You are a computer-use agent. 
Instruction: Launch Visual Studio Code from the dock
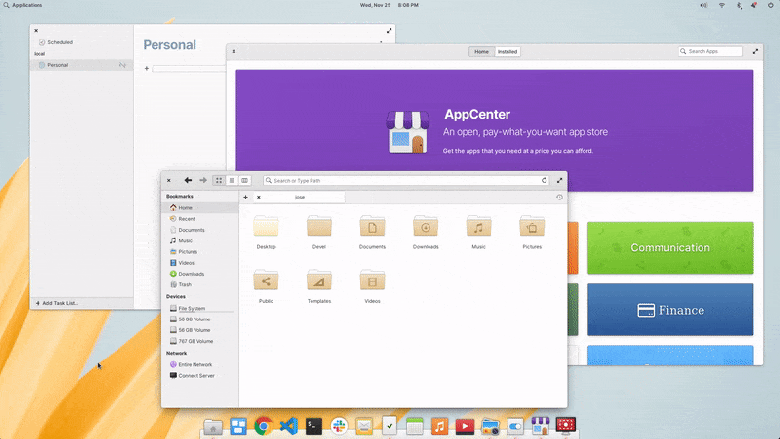pos(289,426)
